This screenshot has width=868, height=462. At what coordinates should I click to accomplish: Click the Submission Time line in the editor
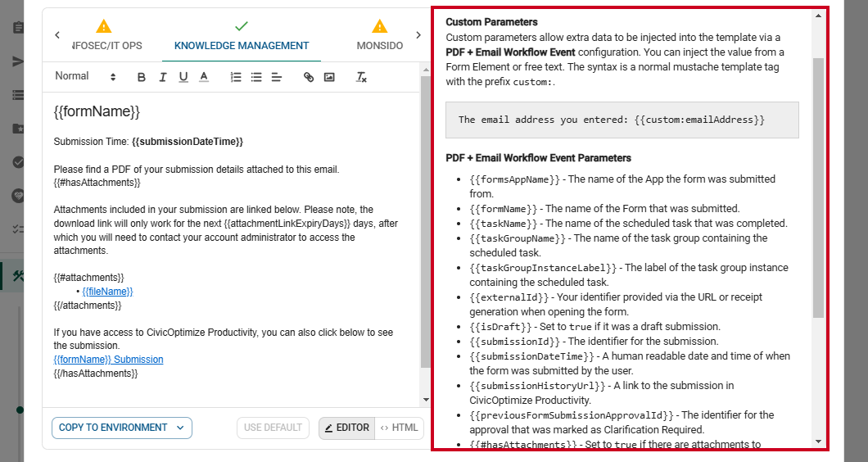[148, 142]
